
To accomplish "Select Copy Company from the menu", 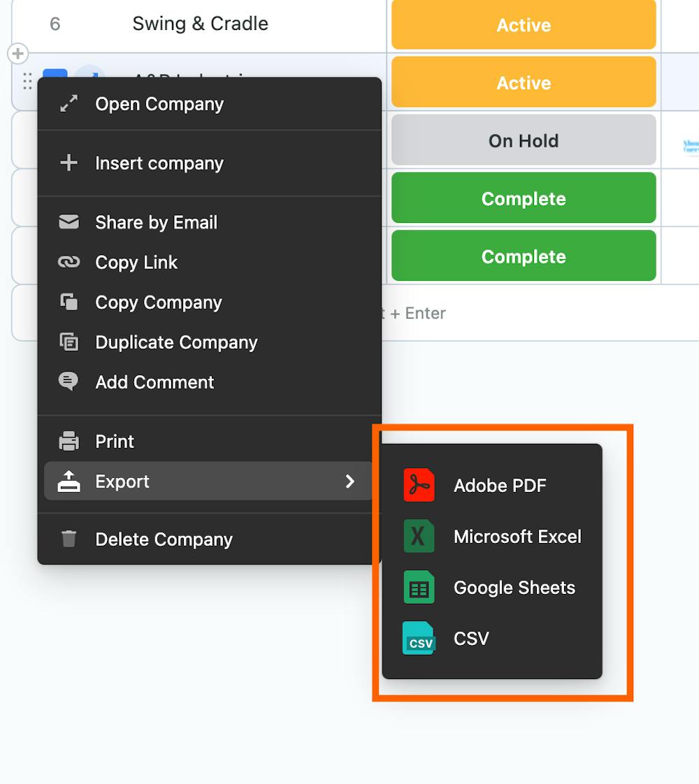I will [x=159, y=303].
